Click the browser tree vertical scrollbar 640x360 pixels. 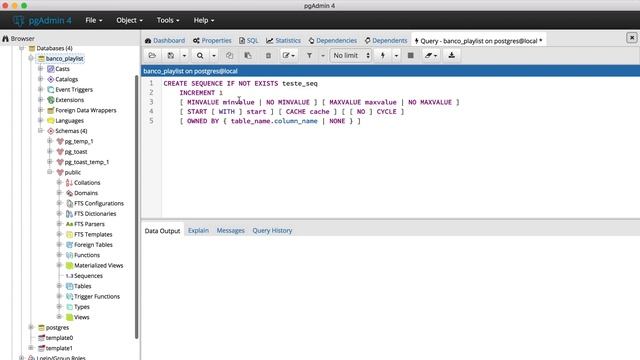click(137, 207)
